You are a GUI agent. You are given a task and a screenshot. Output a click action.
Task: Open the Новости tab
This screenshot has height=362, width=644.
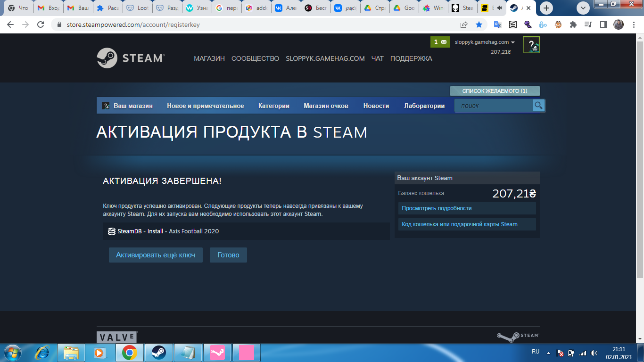click(376, 106)
